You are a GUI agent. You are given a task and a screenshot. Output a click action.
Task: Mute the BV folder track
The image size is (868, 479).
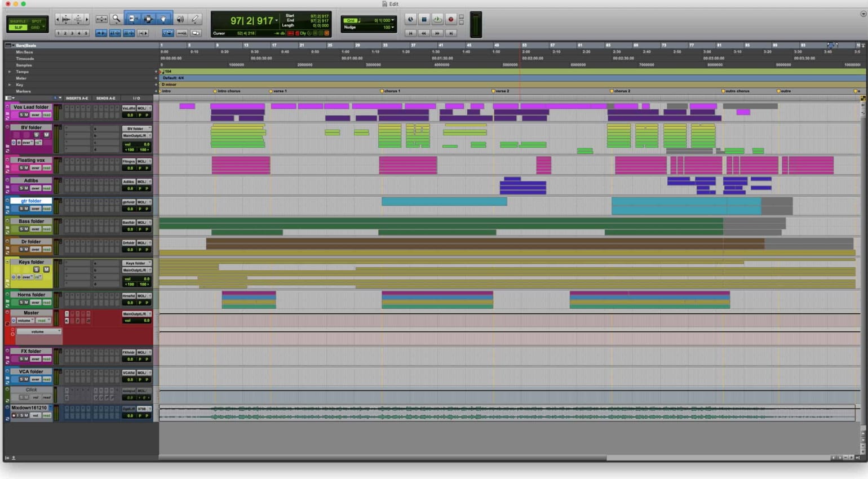click(46, 135)
